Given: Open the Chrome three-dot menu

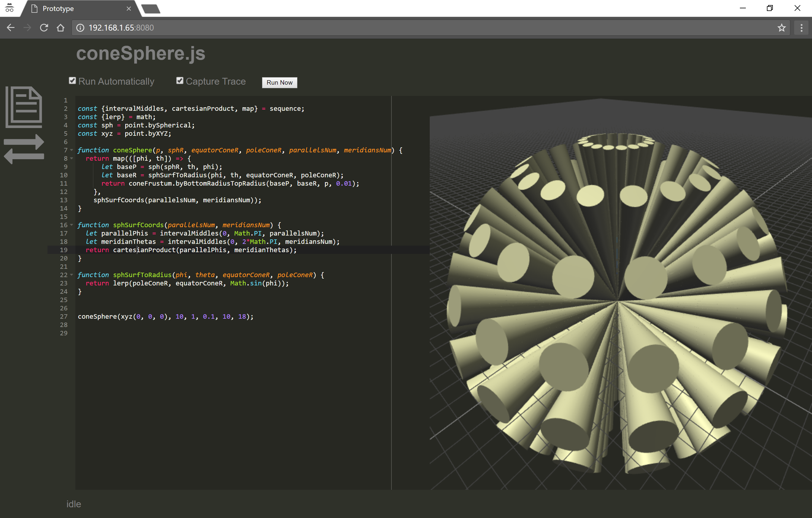Looking at the screenshot, I should tap(802, 28).
